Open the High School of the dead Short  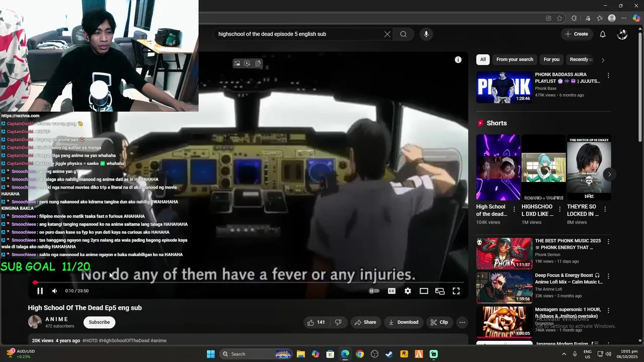point(498,167)
